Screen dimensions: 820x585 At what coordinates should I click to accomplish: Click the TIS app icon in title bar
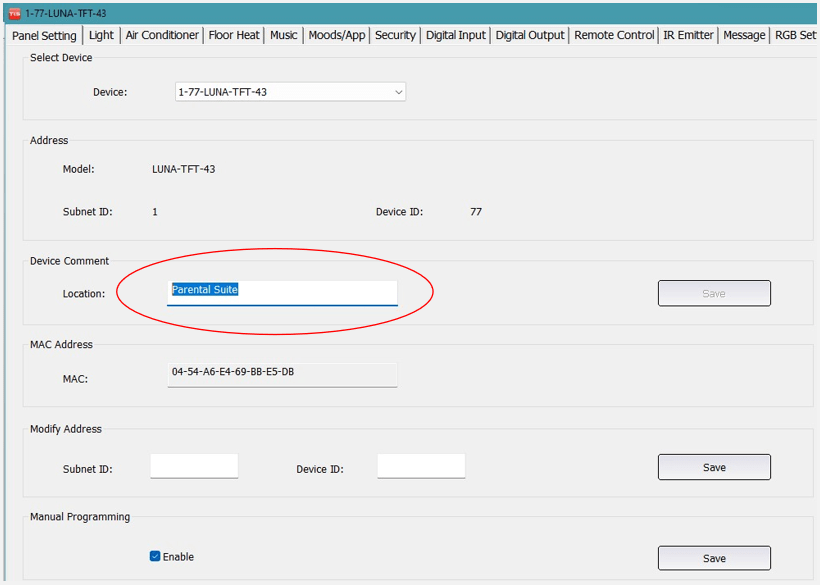pos(14,13)
